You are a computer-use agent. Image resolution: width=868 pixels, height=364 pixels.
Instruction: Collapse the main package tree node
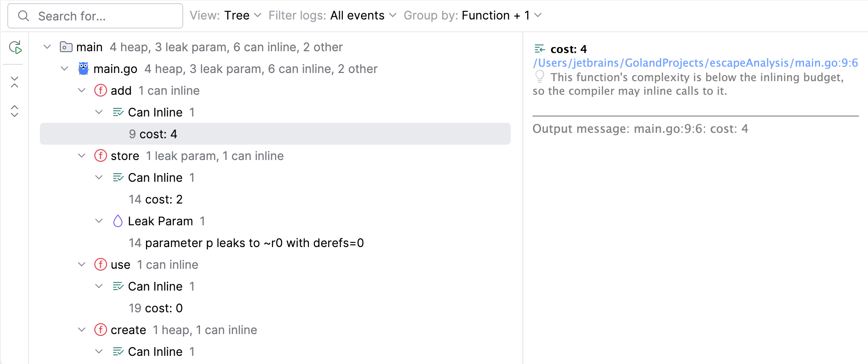pyautogui.click(x=47, y=47)
